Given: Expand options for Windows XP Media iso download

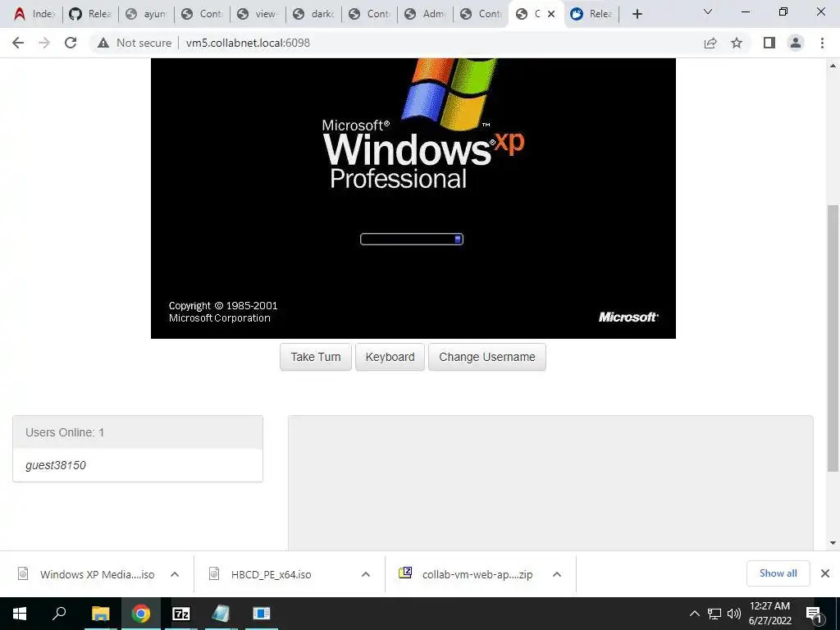Looking at the screenshot, I should tap(175, 574).
